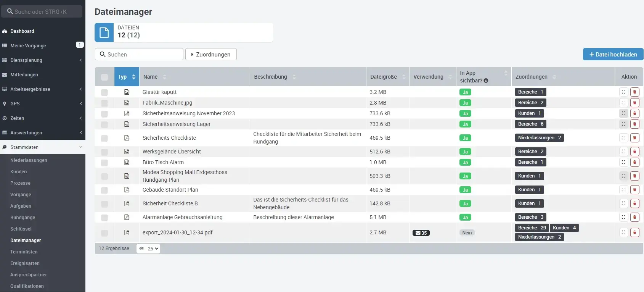644x292 pixels.
Task: Click Niederlassungen 2 tag on Sicherheits-Checkliste row
Action: click(x=540, y=138)
